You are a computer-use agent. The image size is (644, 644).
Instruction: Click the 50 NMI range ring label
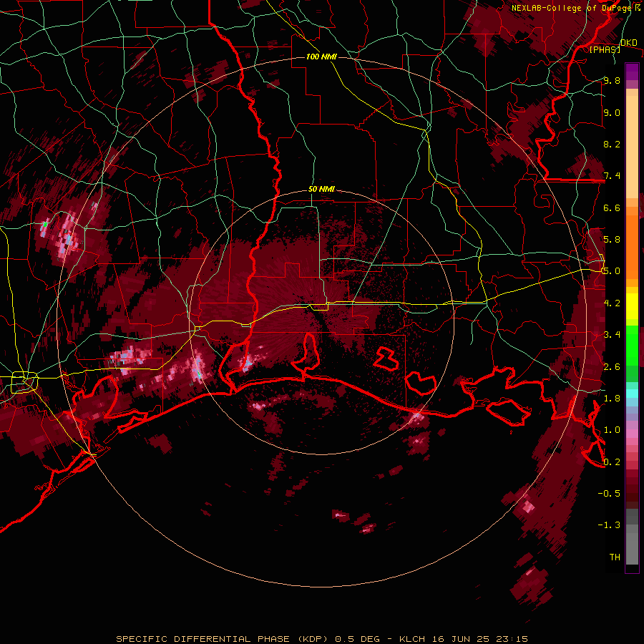pos(321,190)
